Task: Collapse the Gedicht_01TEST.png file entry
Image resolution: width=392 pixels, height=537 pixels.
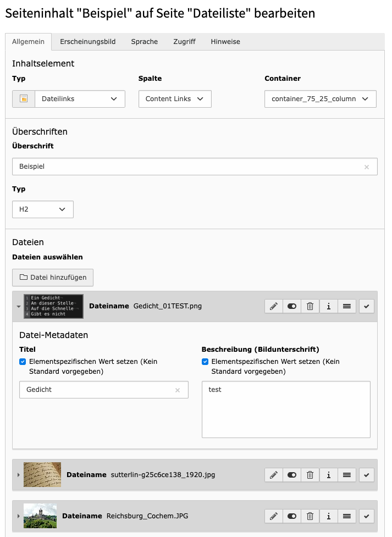Action: pyautogui.click(x=19, y=307)
